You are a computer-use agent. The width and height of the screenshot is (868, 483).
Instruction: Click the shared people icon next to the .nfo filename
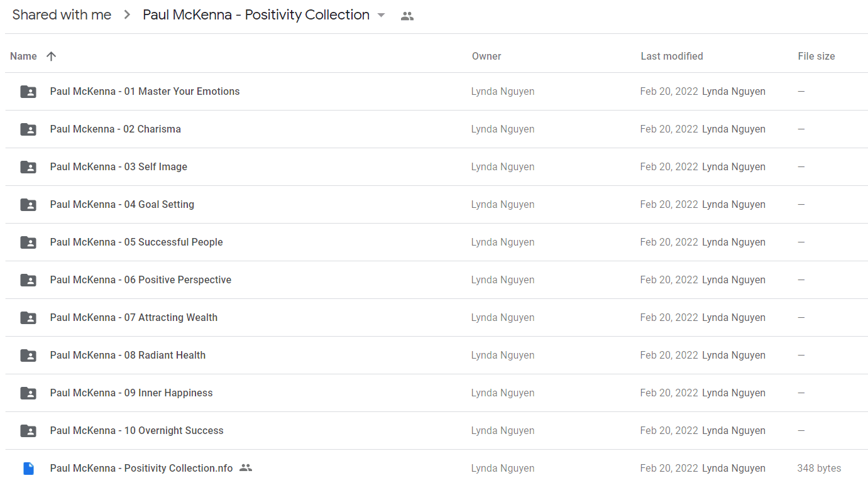click(x=246, y=468)
